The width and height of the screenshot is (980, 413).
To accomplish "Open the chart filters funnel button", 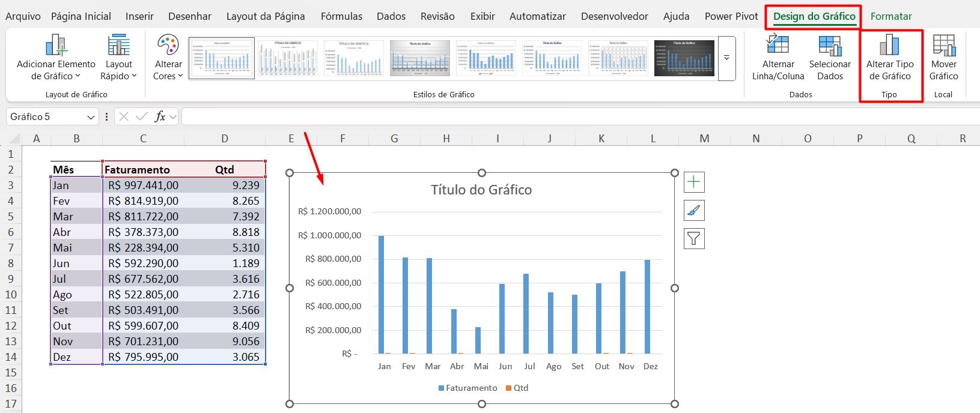I will coord(694,239).
